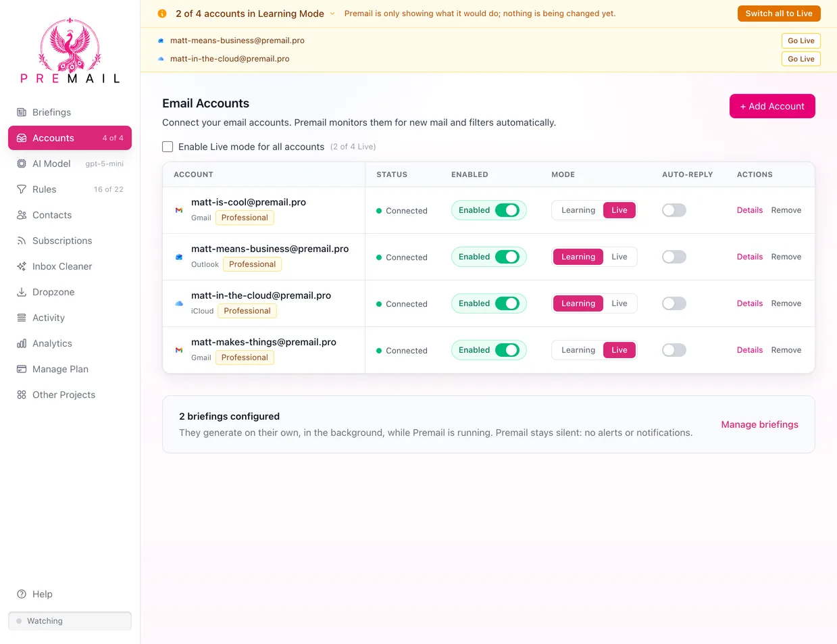837x644 pixels.
Task: Remove the matt-means-business@premail.pro account
Action: coord(786,257)
